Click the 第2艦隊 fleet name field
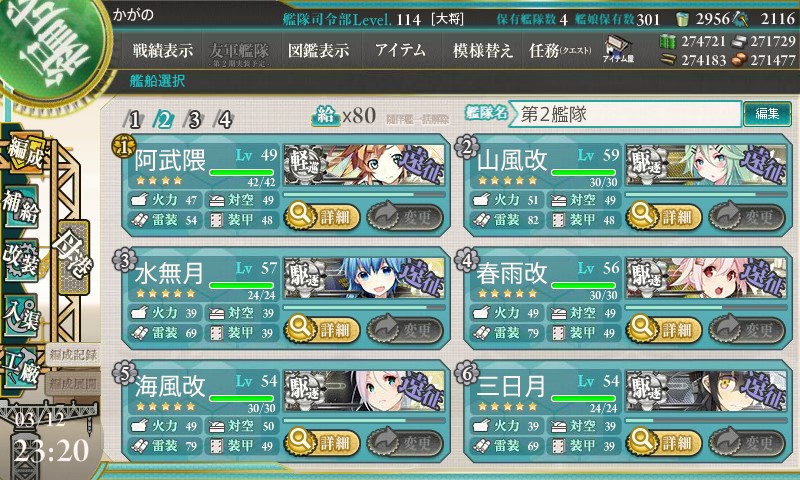 [624, 114]
